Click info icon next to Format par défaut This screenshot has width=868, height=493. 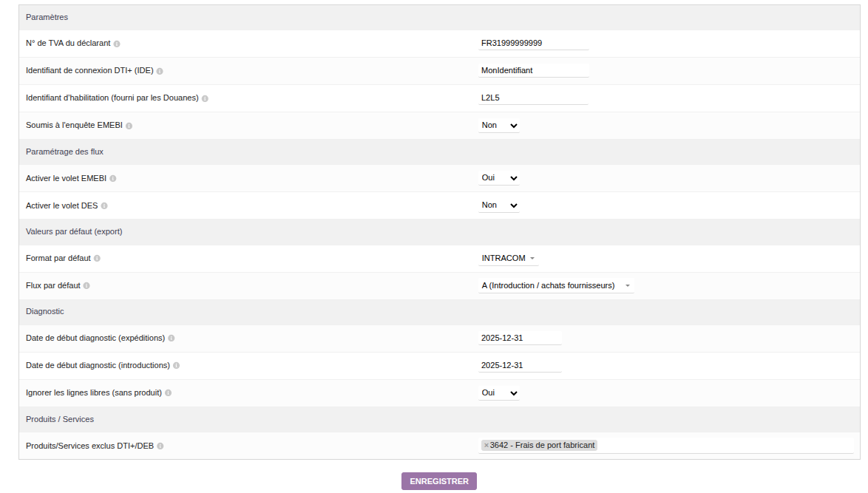tap(97, 259)
